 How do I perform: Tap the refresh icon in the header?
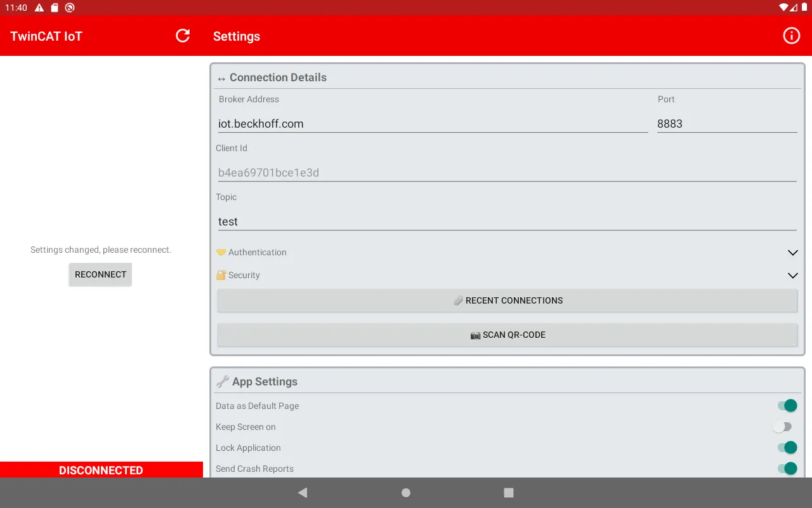pyautogui.click(x=183, y=36)
